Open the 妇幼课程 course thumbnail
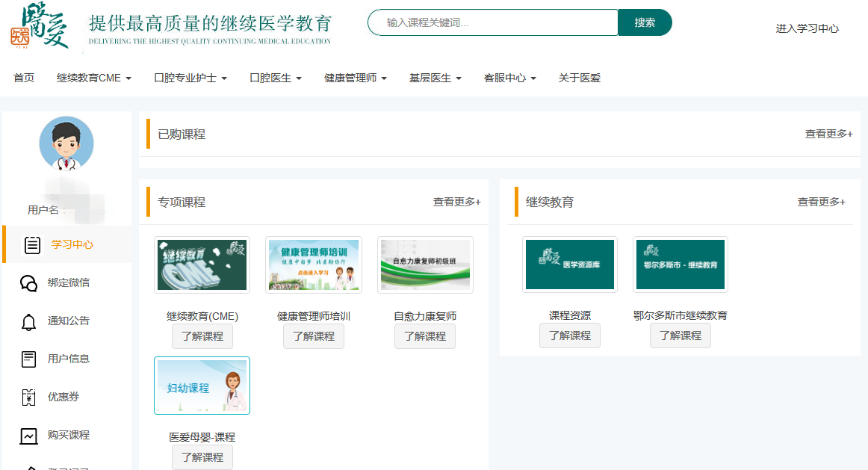Screen dimensions: 868x470 (202, 386)
